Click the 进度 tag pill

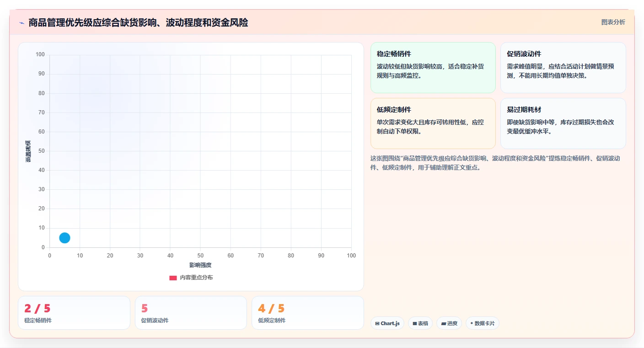(x=449, y=323)
